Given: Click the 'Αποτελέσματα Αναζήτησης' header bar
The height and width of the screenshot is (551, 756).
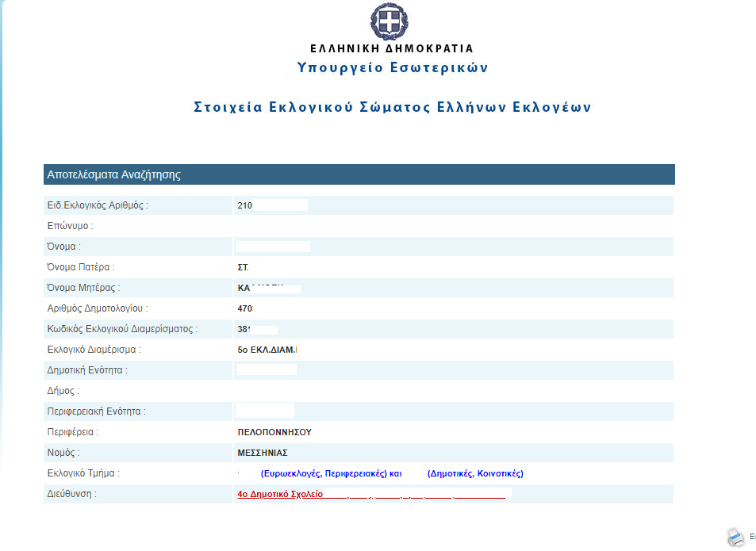Looking at the screenshot, I should (359, 174).
